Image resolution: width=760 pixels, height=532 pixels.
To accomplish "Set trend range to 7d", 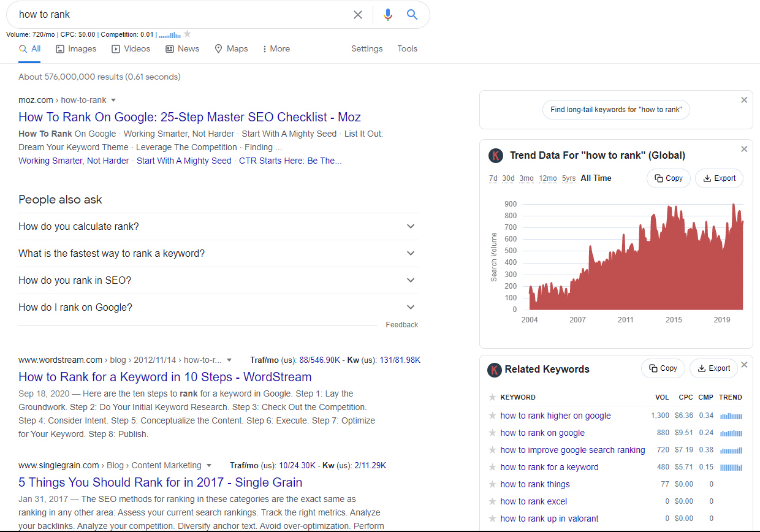I will coord(493,178).
